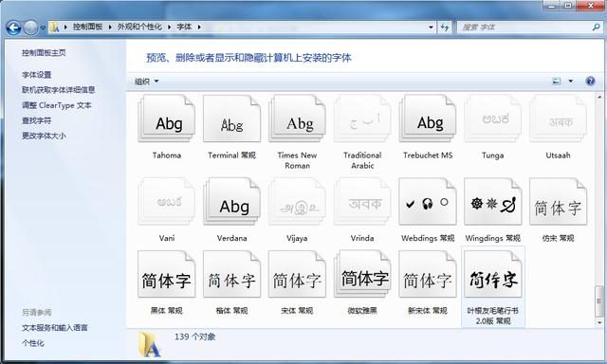Select the 仿宋 常规 font icon
Viewport: 607px width, 364px height.
(558, 202)
